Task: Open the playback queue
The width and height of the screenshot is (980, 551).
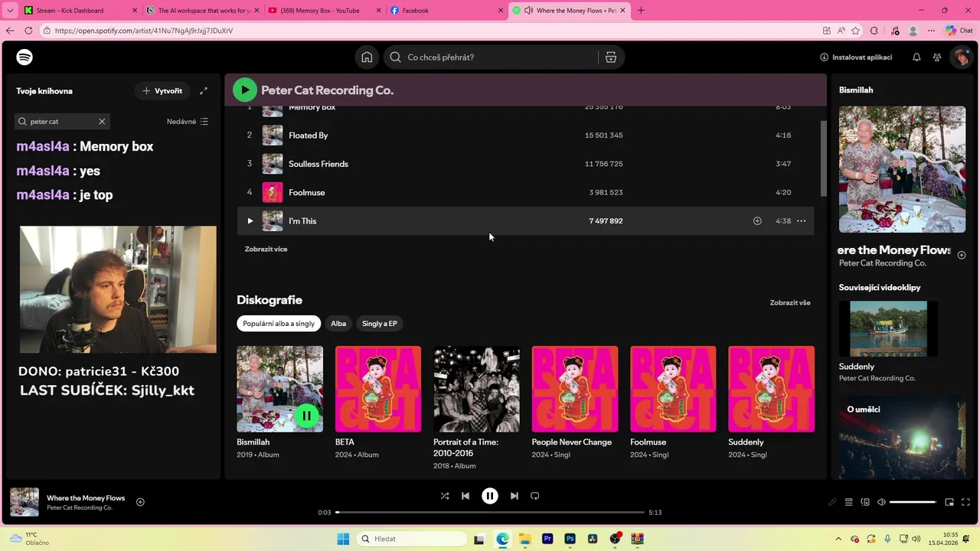Action: click(x=848, y=502)
